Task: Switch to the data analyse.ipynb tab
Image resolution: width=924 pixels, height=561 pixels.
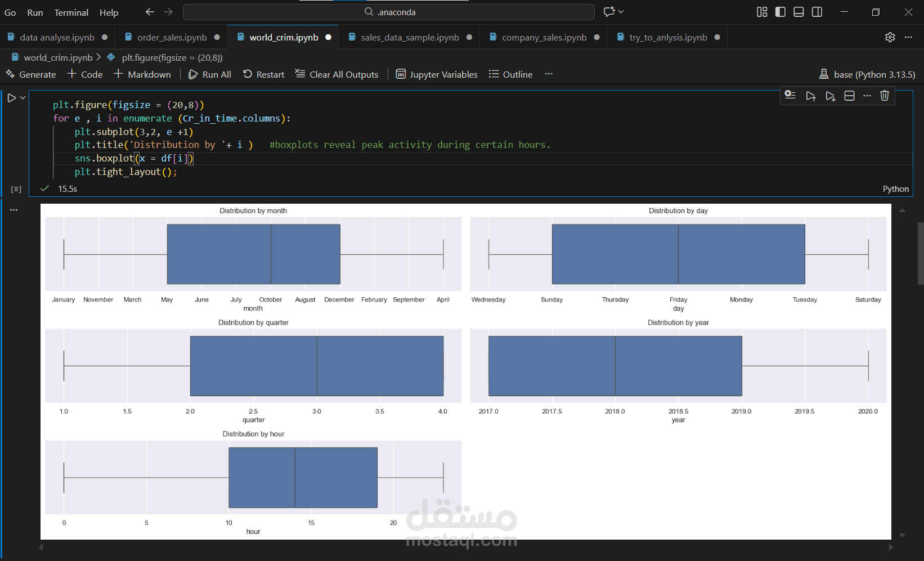Action: [57, 37]
